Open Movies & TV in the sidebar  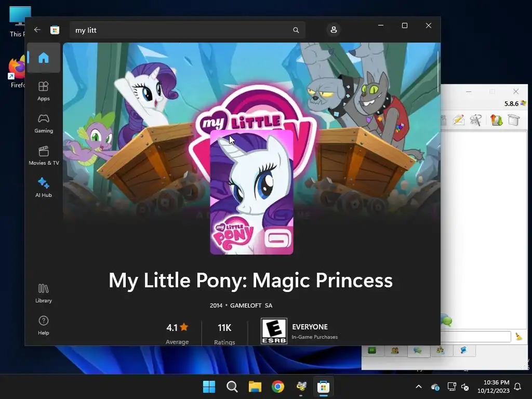tap(44, 155)
